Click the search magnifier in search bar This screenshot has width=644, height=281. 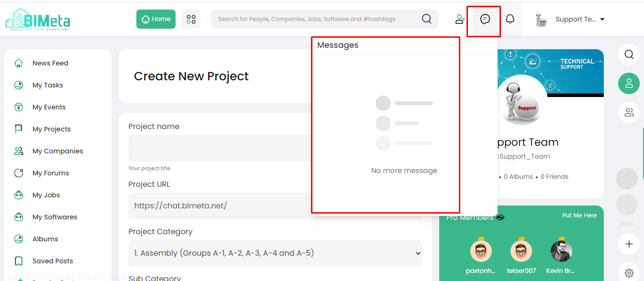(x=426, y=19)
